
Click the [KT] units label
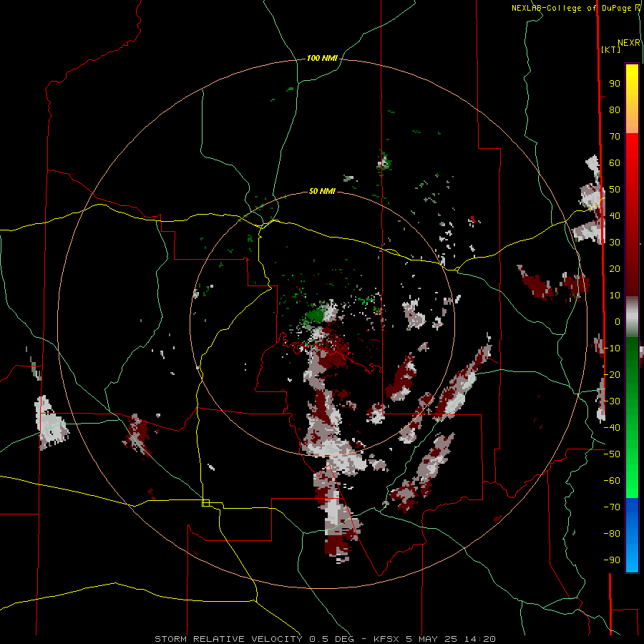pos(611,49)
